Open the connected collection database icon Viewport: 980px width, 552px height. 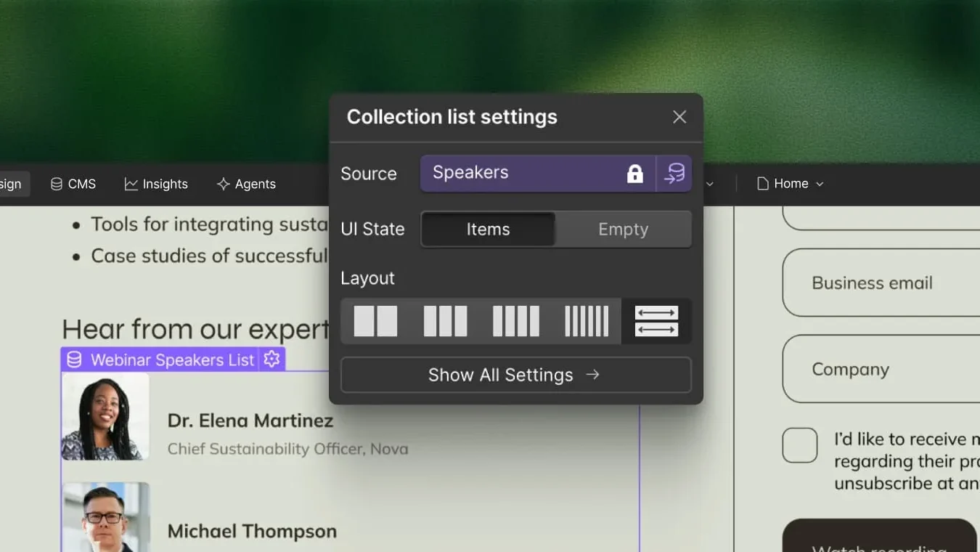(674, 174)
